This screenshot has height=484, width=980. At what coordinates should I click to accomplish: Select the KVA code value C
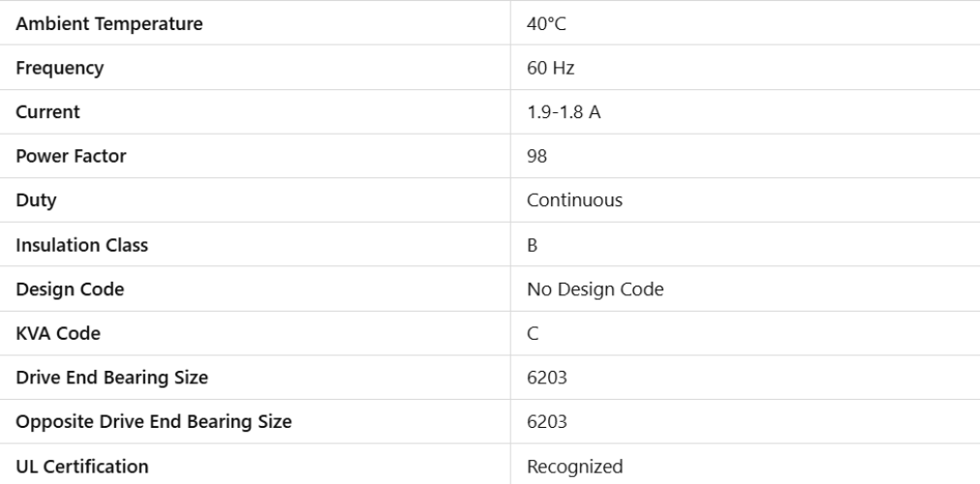click(533, 334)
